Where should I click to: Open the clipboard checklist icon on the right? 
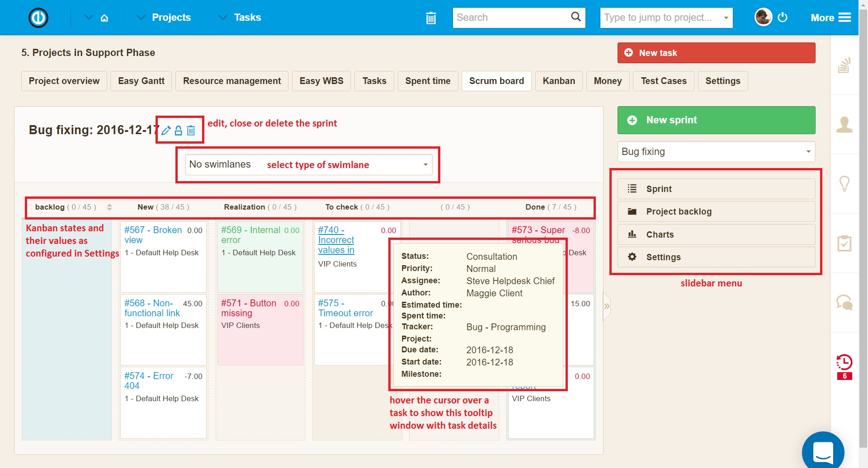click(x=844, y=243)
